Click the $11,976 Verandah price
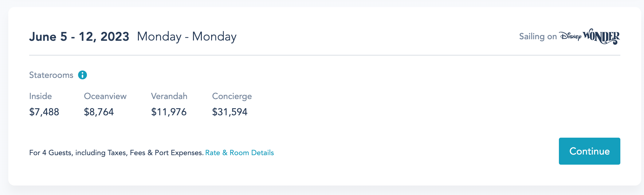The width and height of the screenshot is (644, 195). click(169, 112)
